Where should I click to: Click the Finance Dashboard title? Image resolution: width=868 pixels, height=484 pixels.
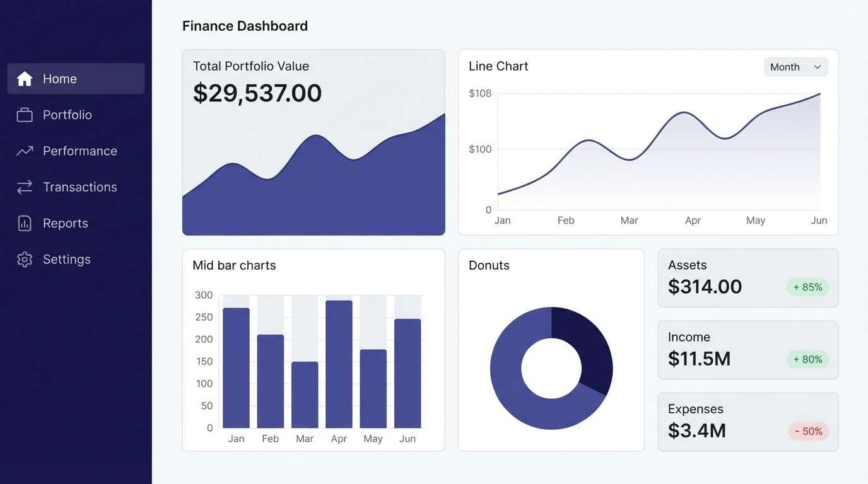coord(245,25)
